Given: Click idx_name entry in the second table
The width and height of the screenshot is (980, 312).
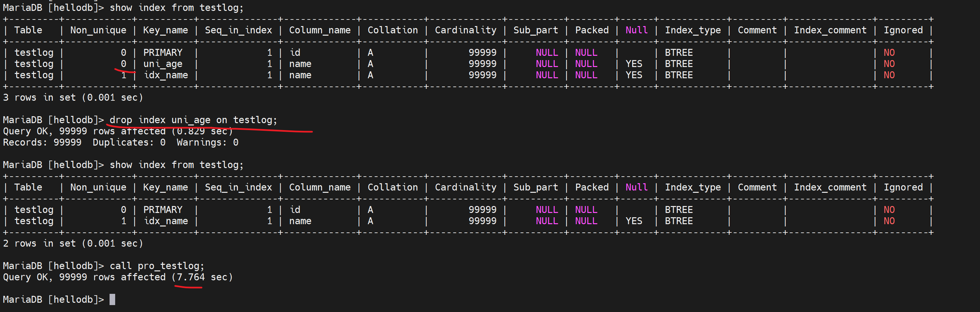Looking at the screenshot, I should pyautogui.click(x=166, y=221).
